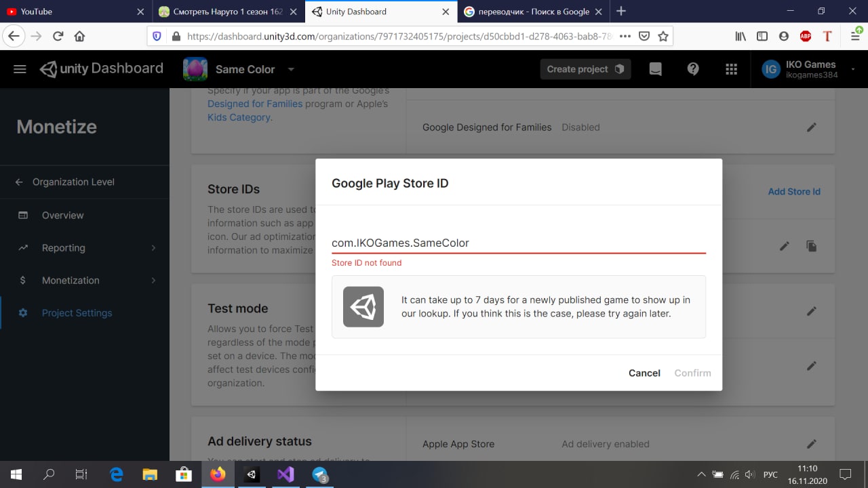
Task: Open Unity Hub from taskbar
Action: pos(252,474)
